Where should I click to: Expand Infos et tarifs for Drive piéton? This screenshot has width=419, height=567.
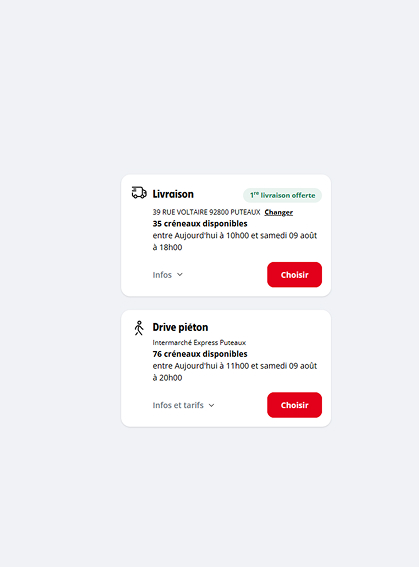(x=183, y=405)
